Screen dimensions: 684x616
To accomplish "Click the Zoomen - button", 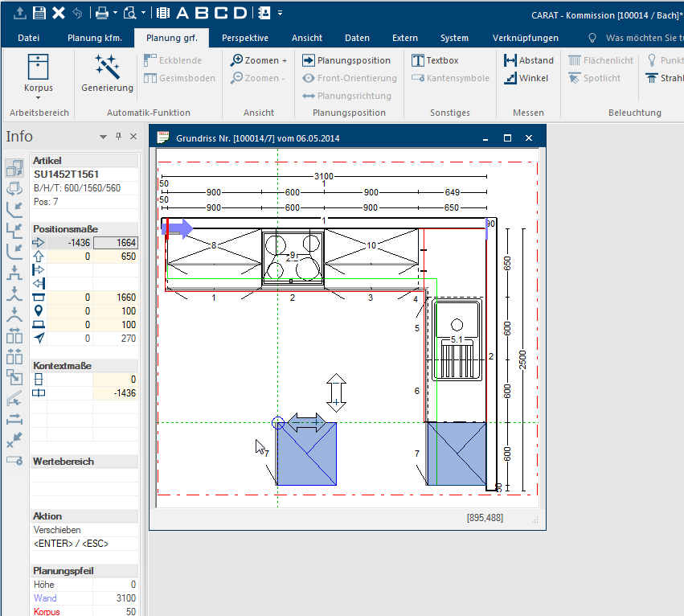I will coord(258,78).
